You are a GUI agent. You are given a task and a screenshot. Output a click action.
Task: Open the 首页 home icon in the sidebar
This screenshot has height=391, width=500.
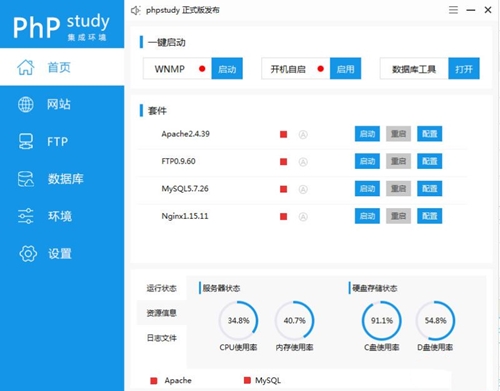click(x=26, y=67)
